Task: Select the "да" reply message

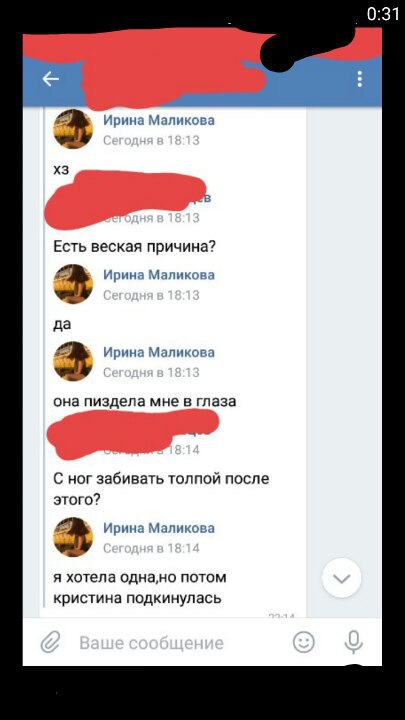Action: [x=62, y=324]
